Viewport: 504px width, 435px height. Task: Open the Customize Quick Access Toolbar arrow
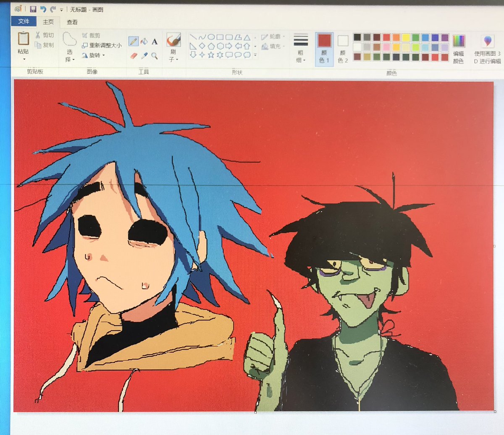pyautogui.click(x=62, y=9)
